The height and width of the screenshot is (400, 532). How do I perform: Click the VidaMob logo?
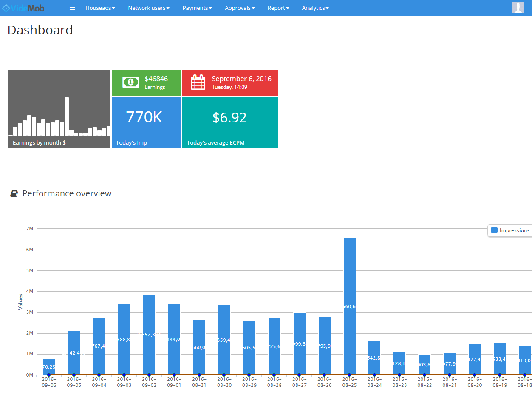23,8
